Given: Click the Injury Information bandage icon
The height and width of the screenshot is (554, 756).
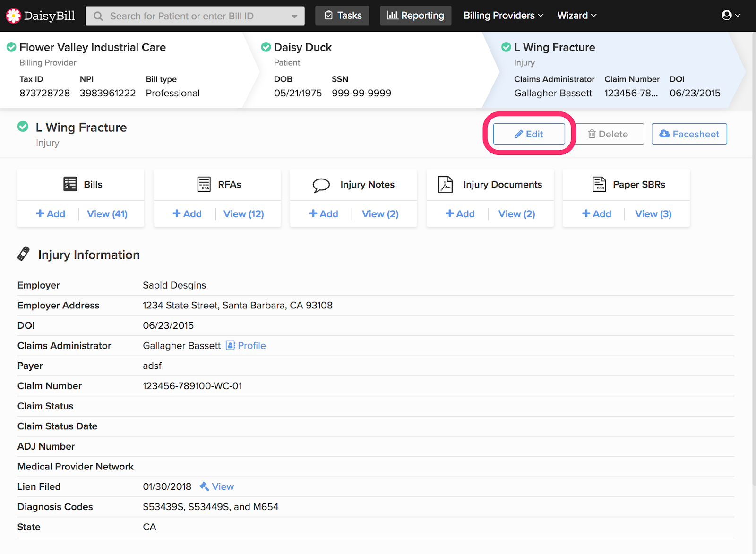Looking at the screenshot, I should click(x=24, y=254).
